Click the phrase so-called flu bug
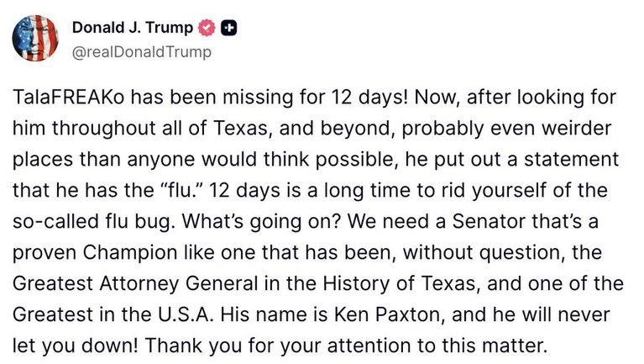The width and height of the screenshot is (644, 364). click(x=92, y=222)
